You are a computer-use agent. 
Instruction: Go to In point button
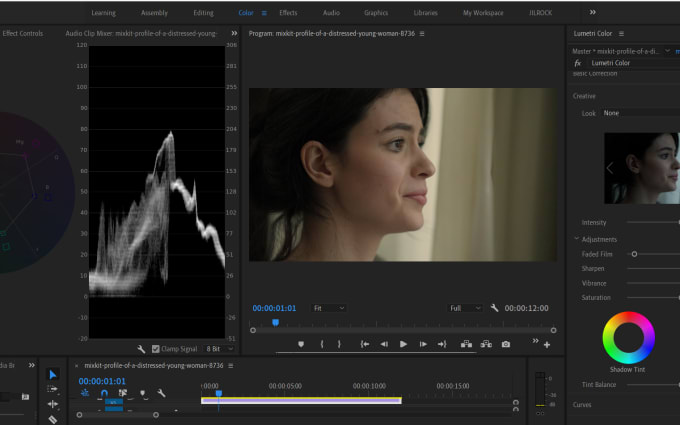[365, 344]
